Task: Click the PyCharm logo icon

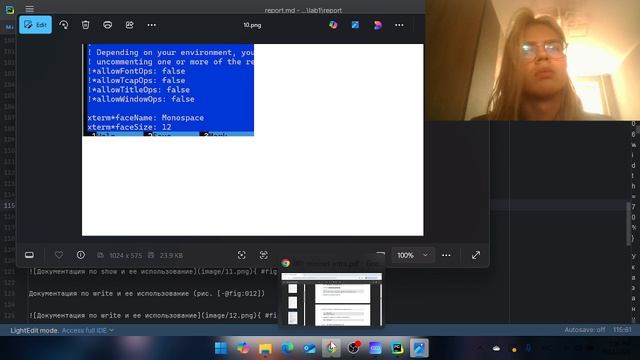Action: click(x=9, y=9)
